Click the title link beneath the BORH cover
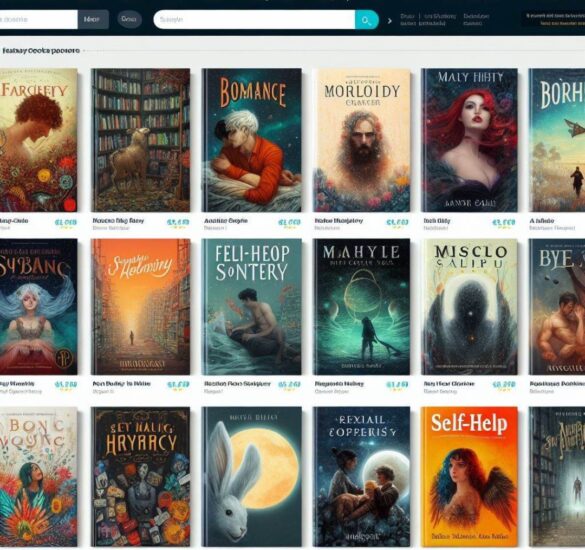This screenshot has height=550, width=585. tap(542, 221)
